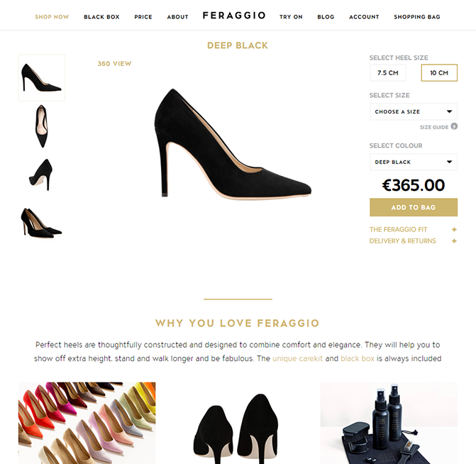Add the shoe to bag
The height and width of the screenshot is (464, 476).
tap(414, 207)
